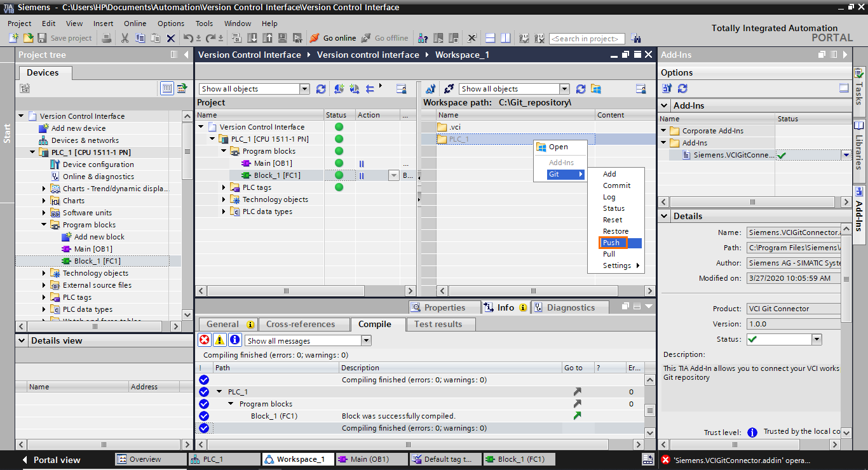The image size is (868, 470).
Task: Open the Workspace Show all objects dropdown
Action: (x=564, y=89)
